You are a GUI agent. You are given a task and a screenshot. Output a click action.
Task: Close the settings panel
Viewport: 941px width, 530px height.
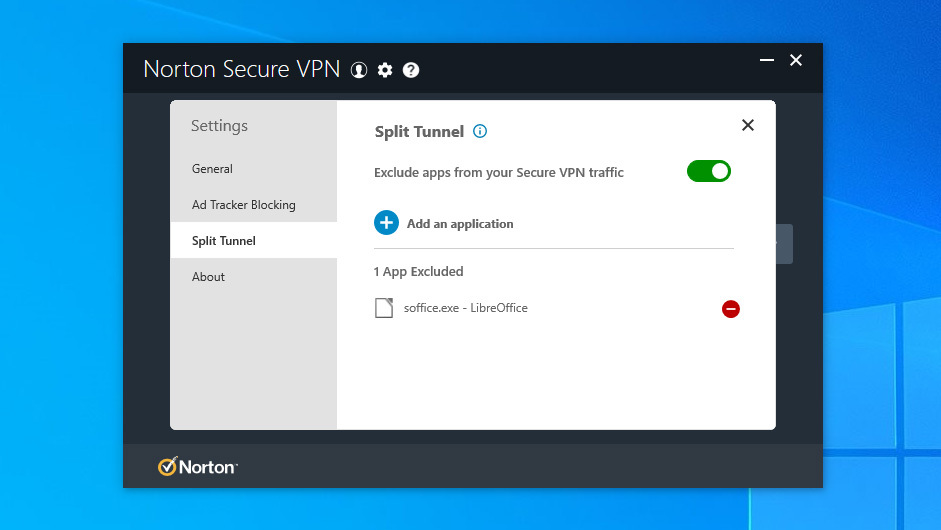tap(748, 125)
